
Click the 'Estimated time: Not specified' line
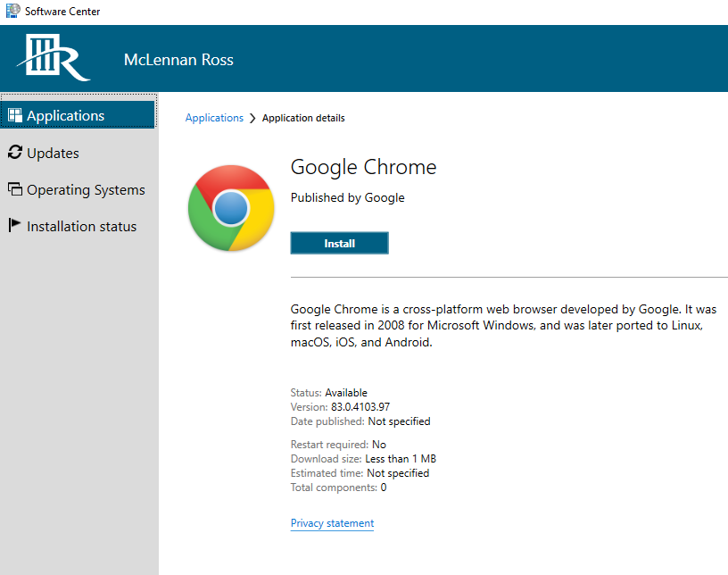[360, 473]
